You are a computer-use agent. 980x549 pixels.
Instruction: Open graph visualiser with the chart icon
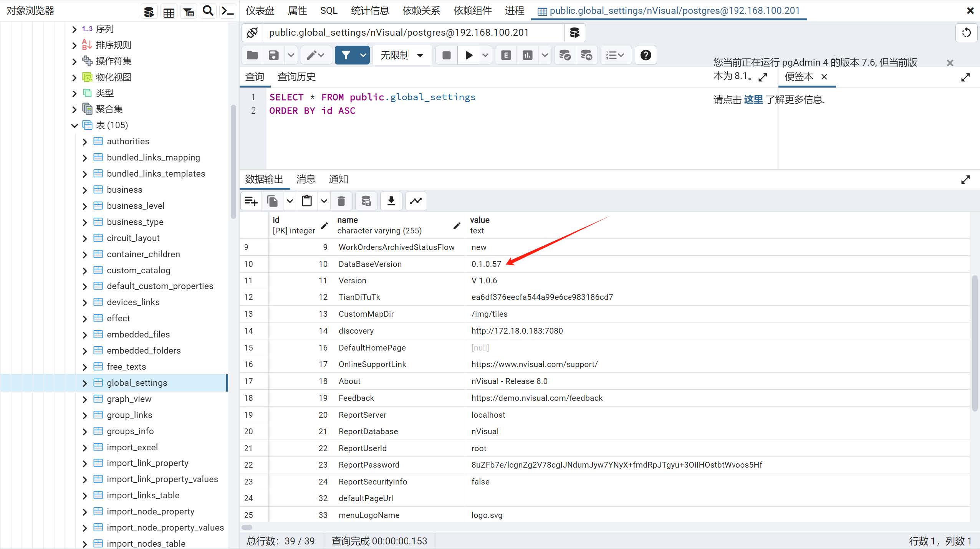[x=416, y=201]
